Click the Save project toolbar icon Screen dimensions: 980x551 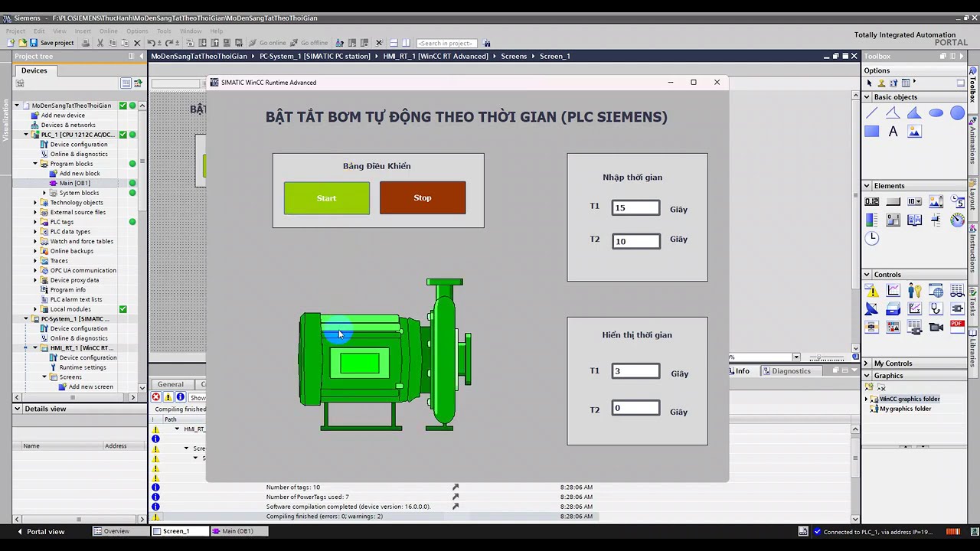click(x=52, y=43)
